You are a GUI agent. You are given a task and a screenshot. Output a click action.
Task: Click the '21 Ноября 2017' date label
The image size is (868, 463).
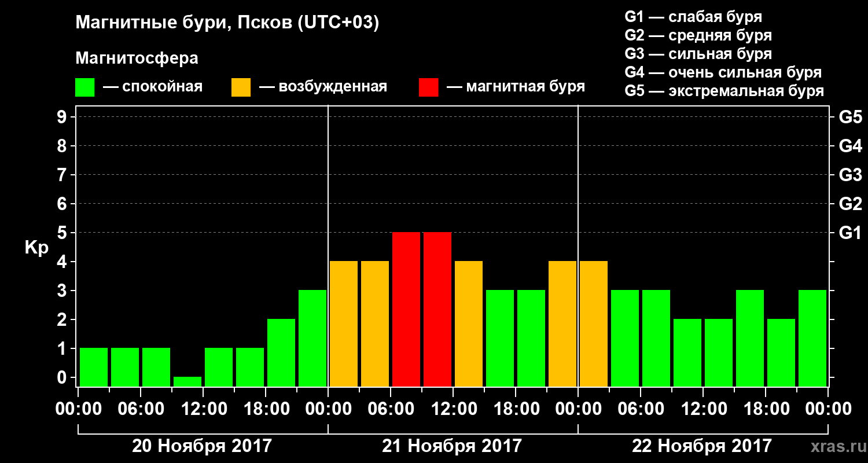coord(452,446)
